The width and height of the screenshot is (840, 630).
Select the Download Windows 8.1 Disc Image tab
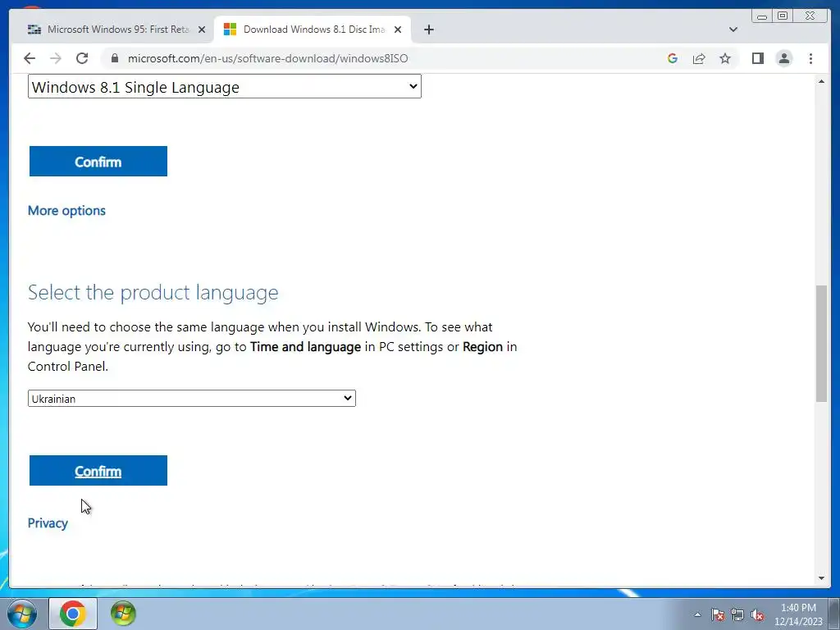click(313, 30)
